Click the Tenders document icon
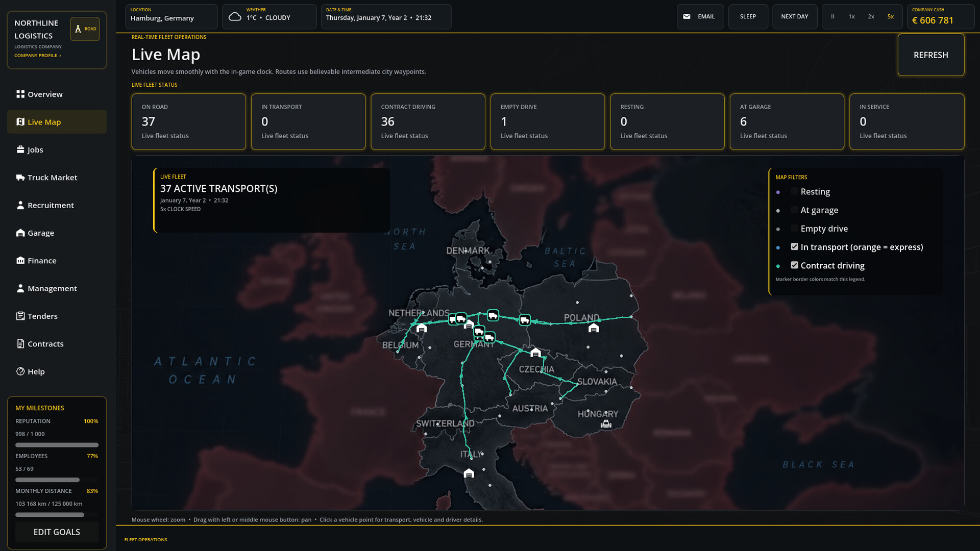This screenshot has height=551, width=980. (20, 316)
